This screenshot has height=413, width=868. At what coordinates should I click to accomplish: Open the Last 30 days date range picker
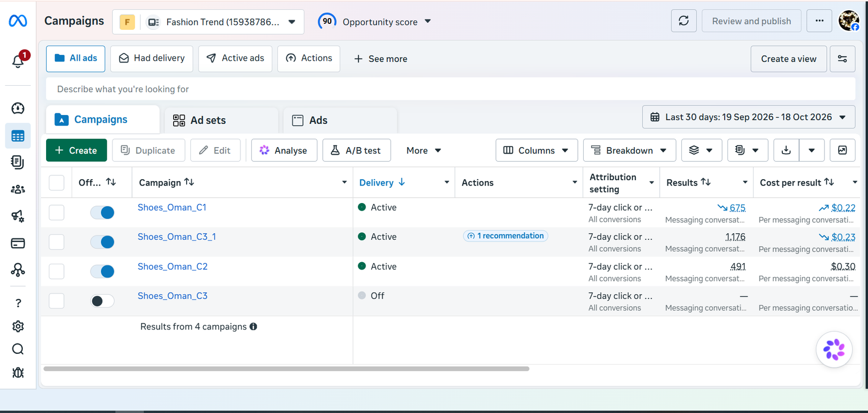pyautogui.click(x=749, y=117)
